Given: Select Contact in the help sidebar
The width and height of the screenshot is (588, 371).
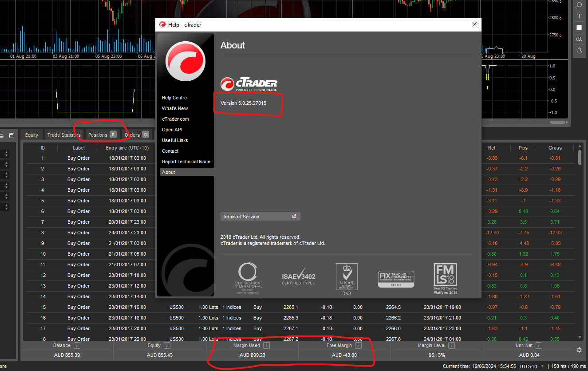Looking at the screenshot, I should tap(170, 151).
